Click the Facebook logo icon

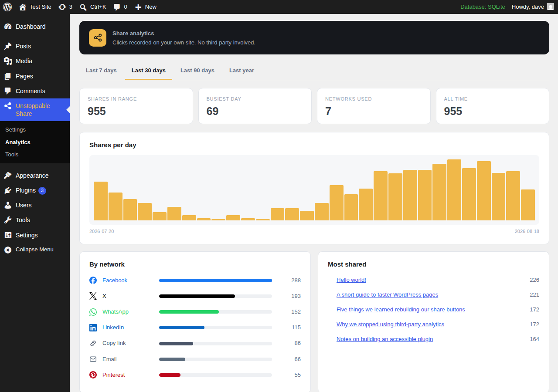pyautogui.click(x=93, y=280)
